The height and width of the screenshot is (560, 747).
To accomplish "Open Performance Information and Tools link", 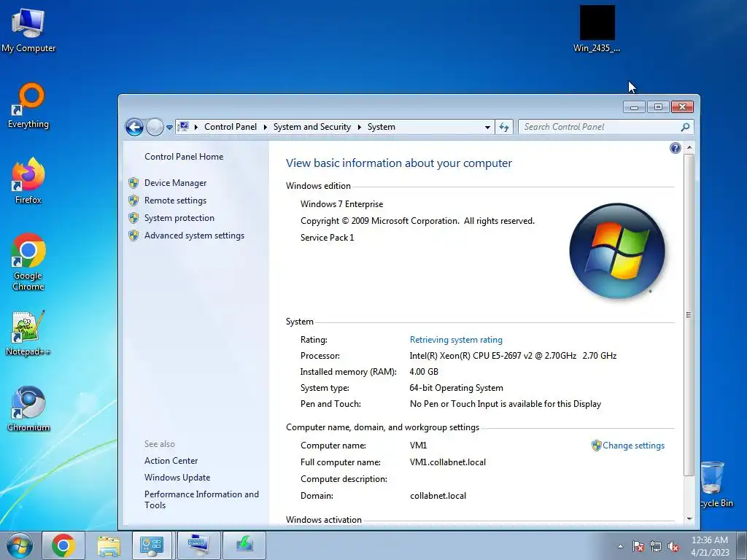I will pos(201,500).
